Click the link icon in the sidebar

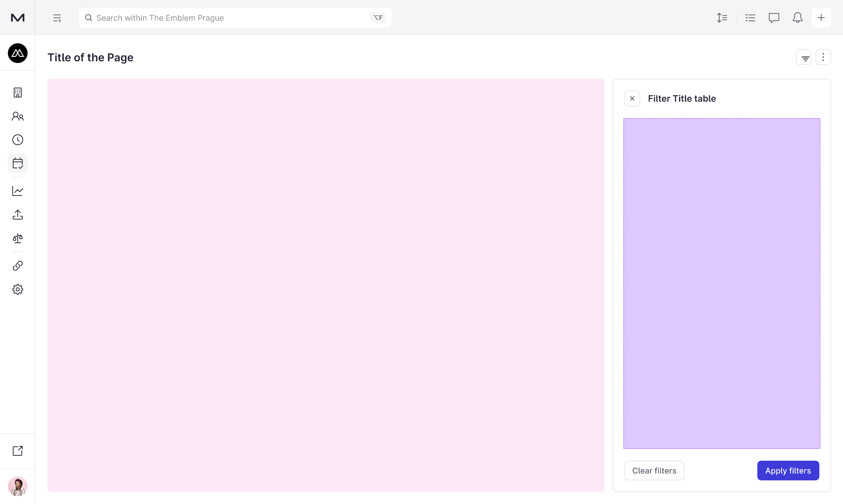pos(17,265)
